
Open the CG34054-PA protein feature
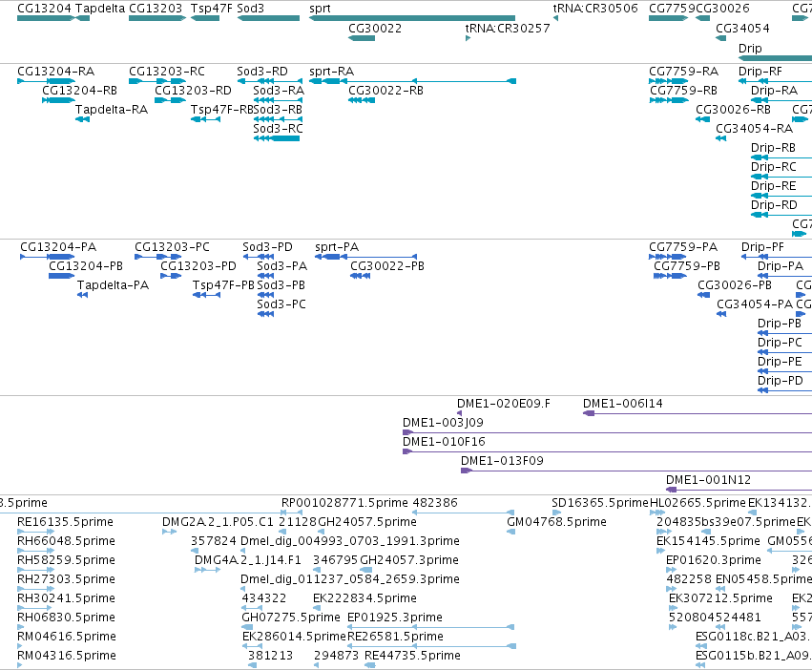pyautogui.click(x=721, y=314)
